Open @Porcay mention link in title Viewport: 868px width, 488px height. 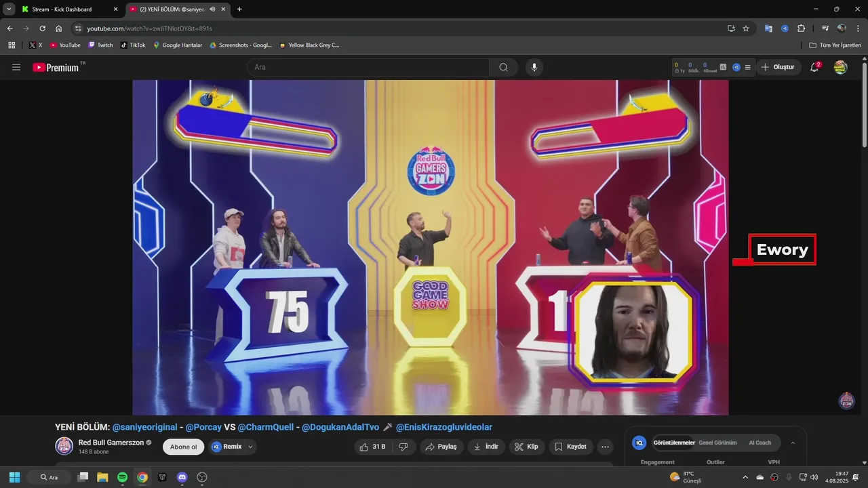coord(203,427)
